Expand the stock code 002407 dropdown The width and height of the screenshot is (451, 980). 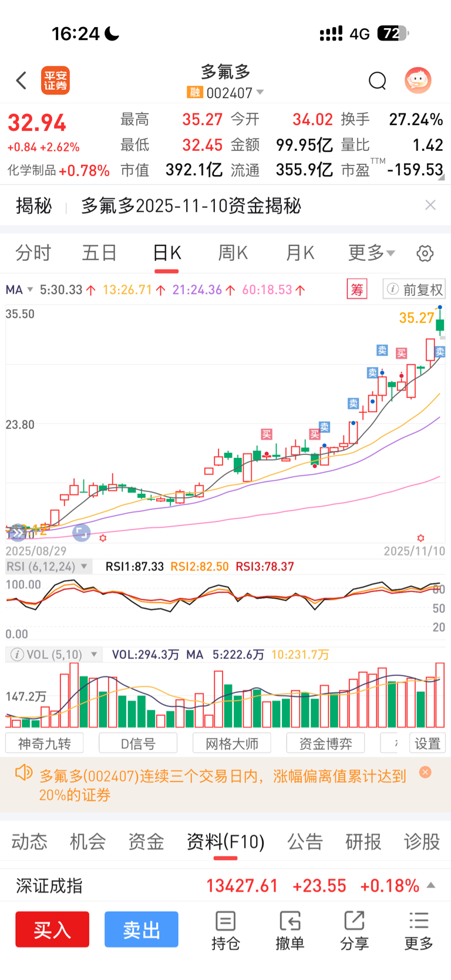(260, 93)
